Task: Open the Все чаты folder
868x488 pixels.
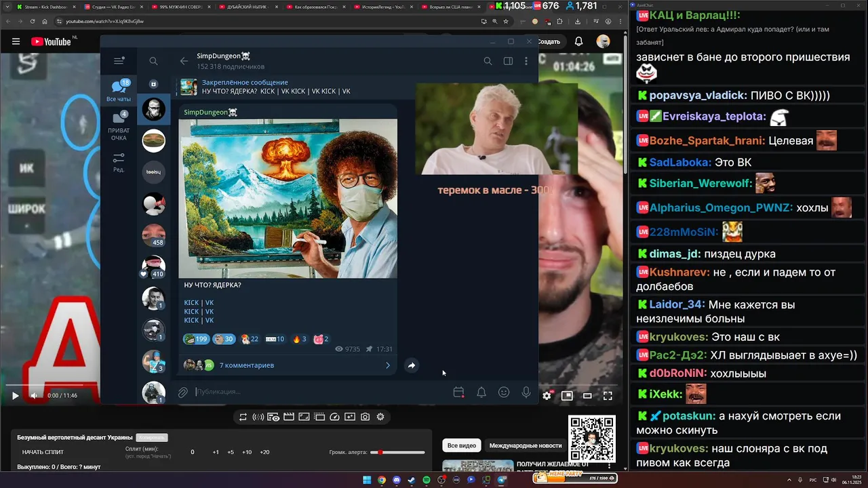Action: coord(119,91)
